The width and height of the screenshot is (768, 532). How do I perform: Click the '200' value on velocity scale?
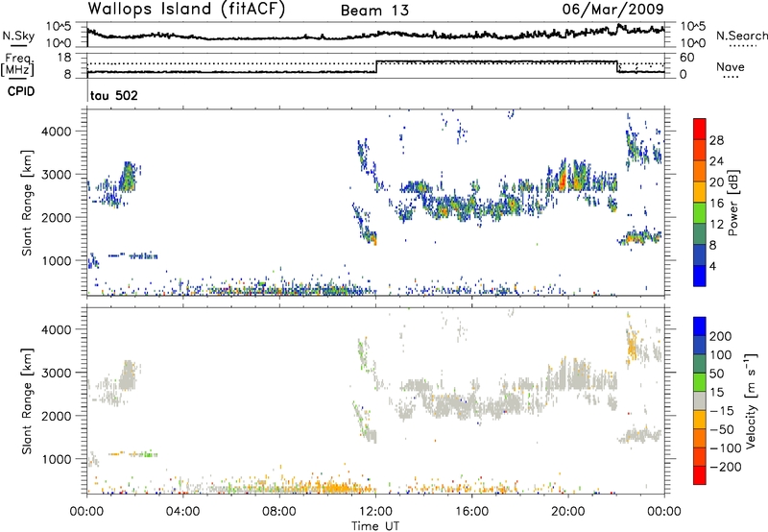coord(721,336)
